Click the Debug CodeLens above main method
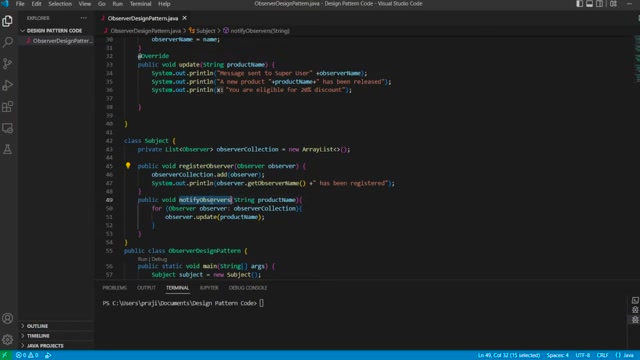The image size is (640, 360). pos(159,259)
